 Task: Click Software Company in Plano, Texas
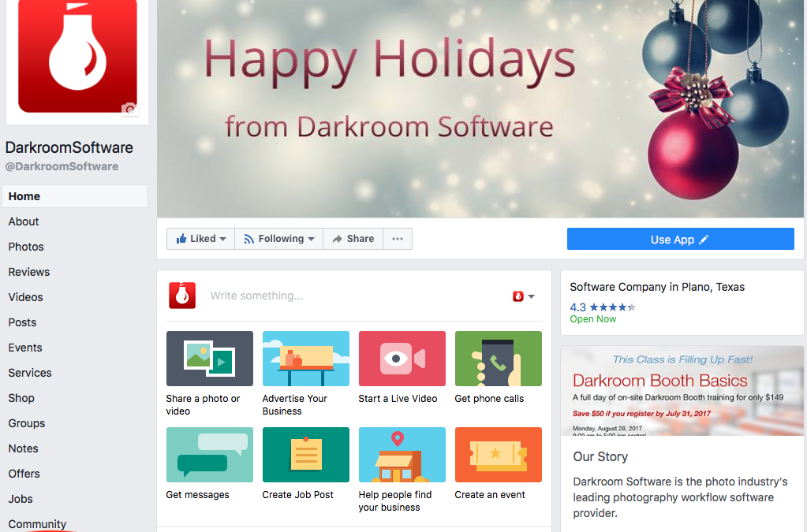click(x=657, y=287)
